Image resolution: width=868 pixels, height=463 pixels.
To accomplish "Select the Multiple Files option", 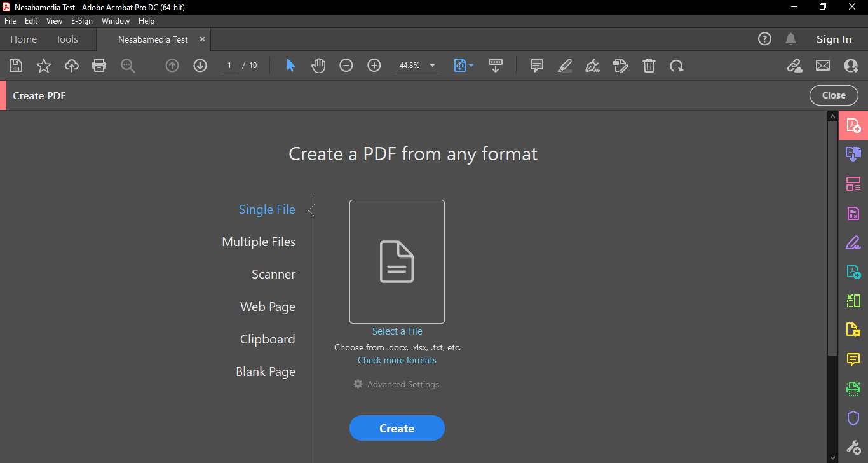I will point(259,242).
